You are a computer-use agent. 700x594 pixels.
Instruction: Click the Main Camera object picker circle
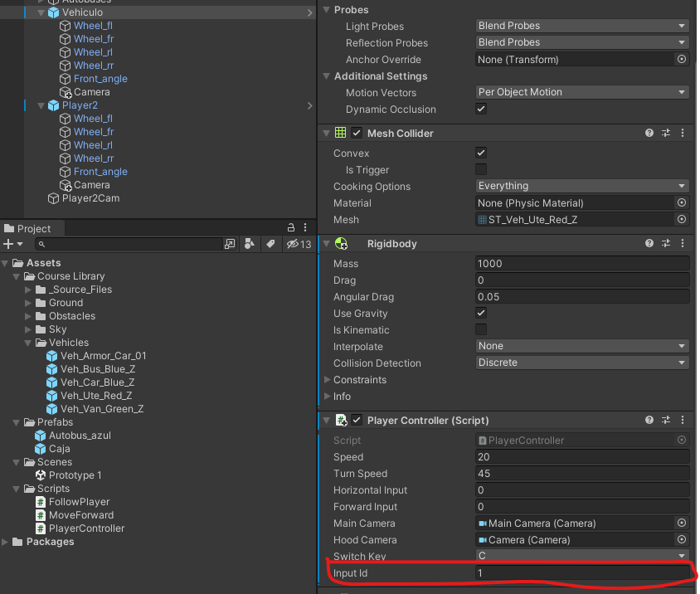point(682,523)
